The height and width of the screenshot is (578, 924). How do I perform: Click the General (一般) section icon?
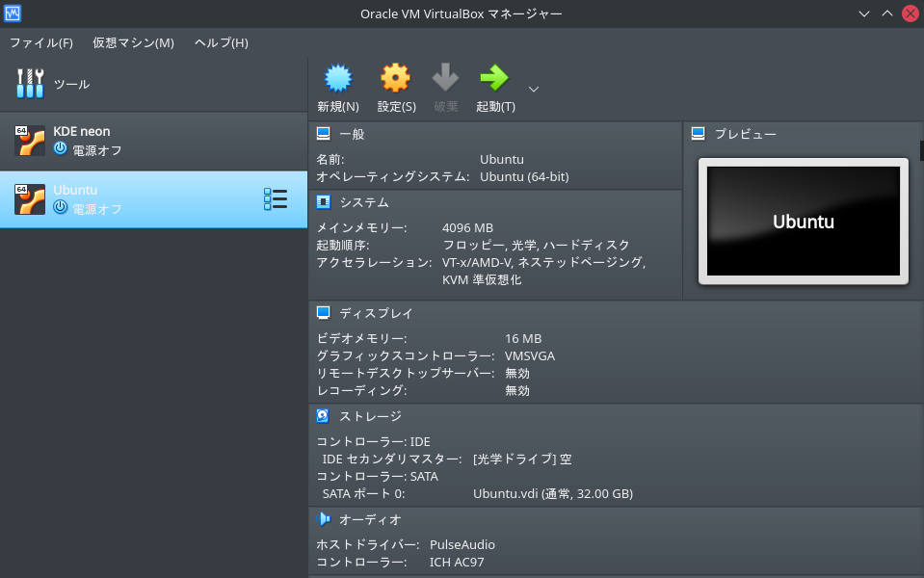click(x=324, y=134)
